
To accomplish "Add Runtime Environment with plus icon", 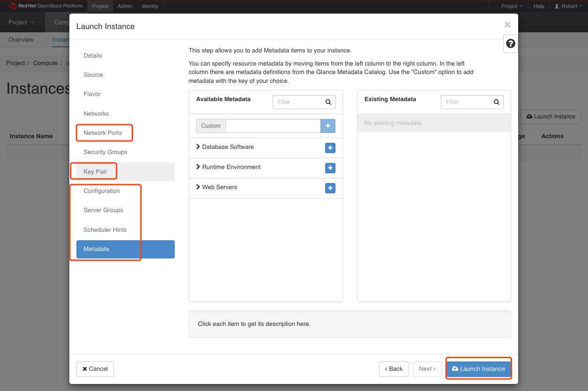I will tap(330, 168).
